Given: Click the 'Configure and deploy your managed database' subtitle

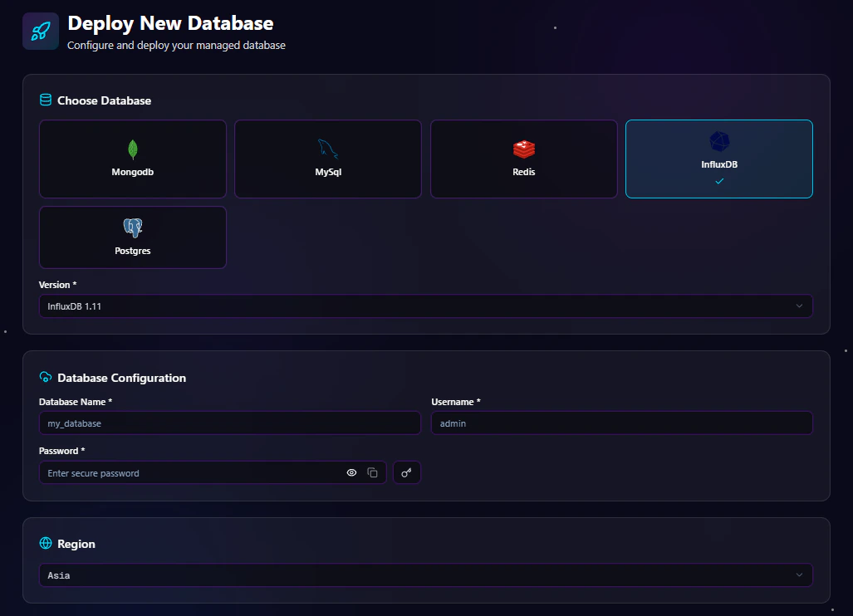Looking at the screenshot, I should [176, 45].
